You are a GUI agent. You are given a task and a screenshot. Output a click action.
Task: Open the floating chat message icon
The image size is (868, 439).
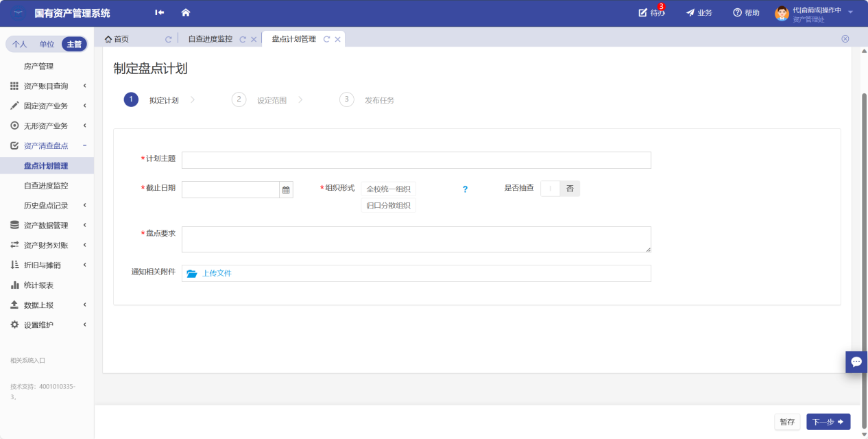[856, 361]
